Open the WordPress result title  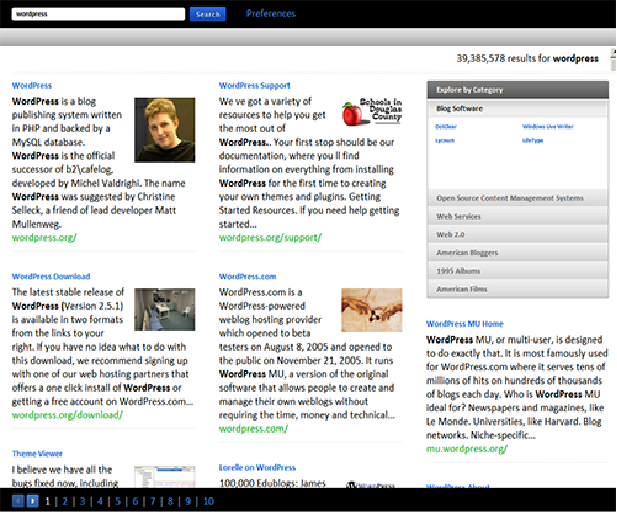(32, 85)
